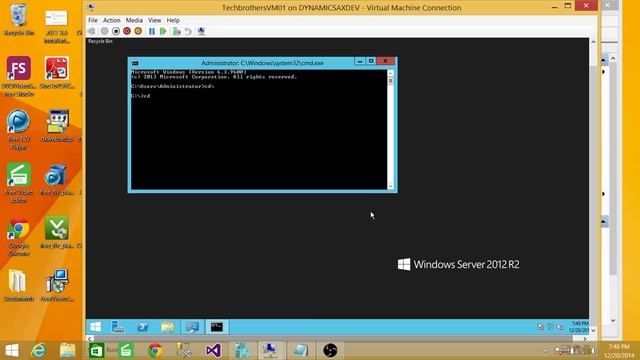Screen dimensions: 640x360
Task: Click the VM view horizontal scrollbar left arrow
Action: pos(90,338)
